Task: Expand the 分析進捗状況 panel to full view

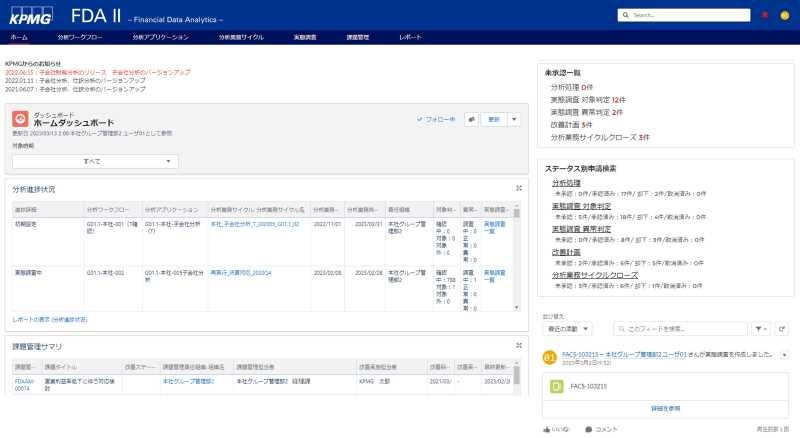Action: 518,188
